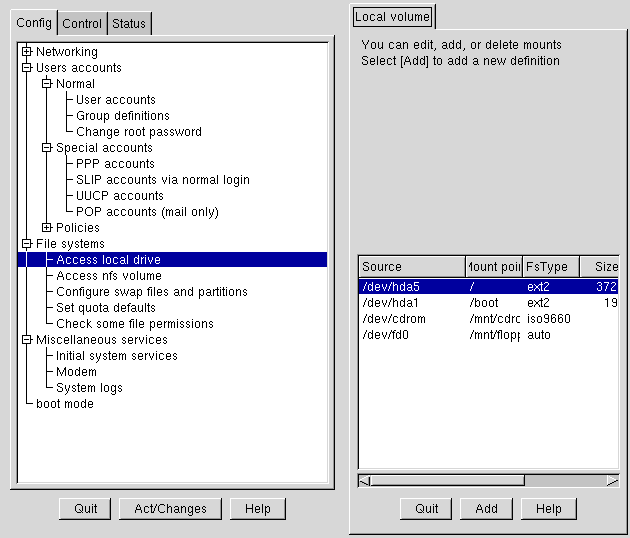Click the Act/Changes button
The width and height of the screenshot is (630, 538).
pos(170,509)
